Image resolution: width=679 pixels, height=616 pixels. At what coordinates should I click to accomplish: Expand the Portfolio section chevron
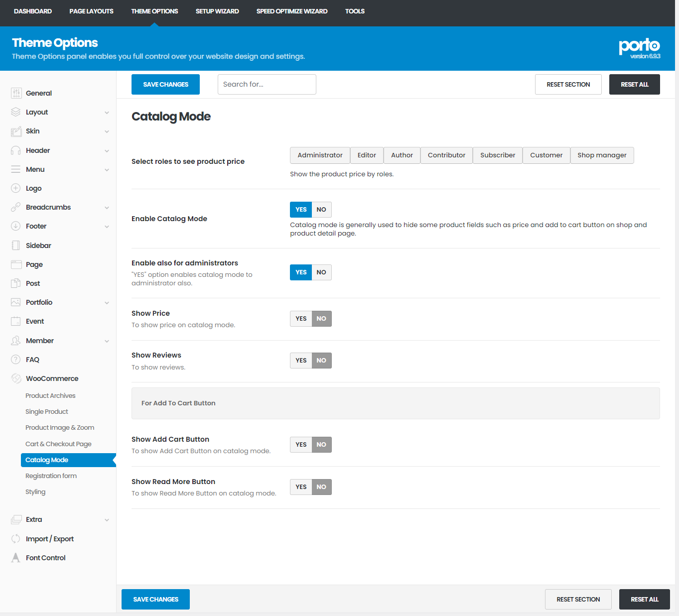tap(107, 303)
